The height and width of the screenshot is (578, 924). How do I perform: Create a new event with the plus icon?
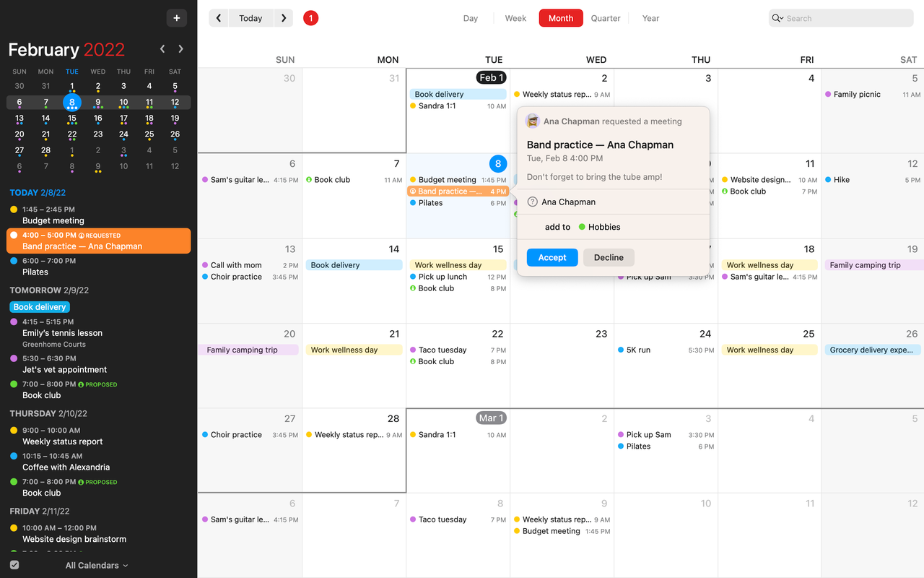coord(176,17)
